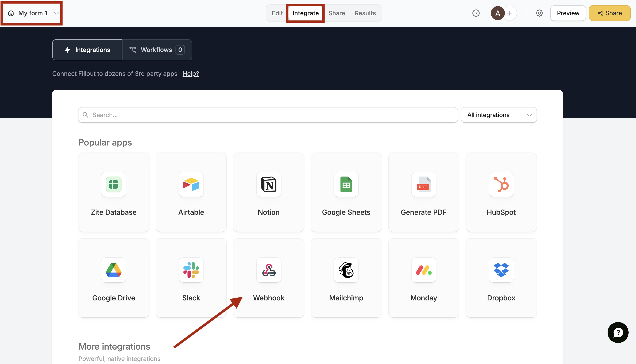636x364 pixels.
Task: Select the Slack integration icon
Action: click(x=191, y=270)
